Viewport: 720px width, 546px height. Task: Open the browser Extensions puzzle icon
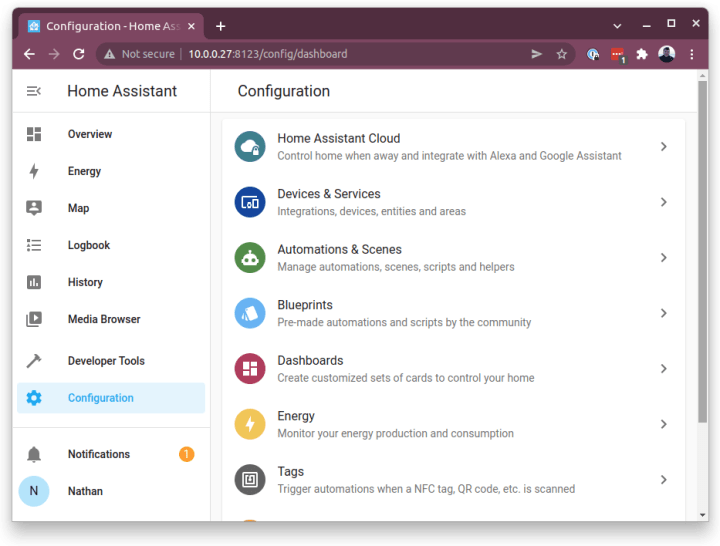(x=642, y=54)
